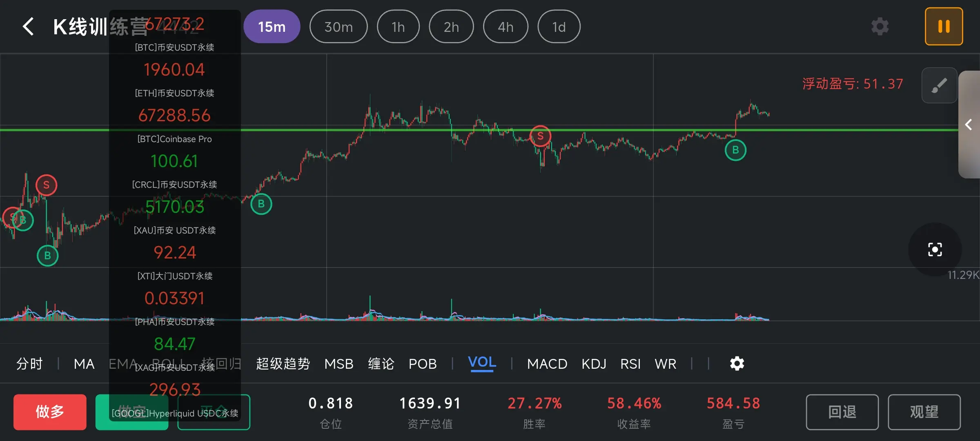980x441 pixels.
Task: Enable the 超级趋势 indicator
Action: click(283, 364)
